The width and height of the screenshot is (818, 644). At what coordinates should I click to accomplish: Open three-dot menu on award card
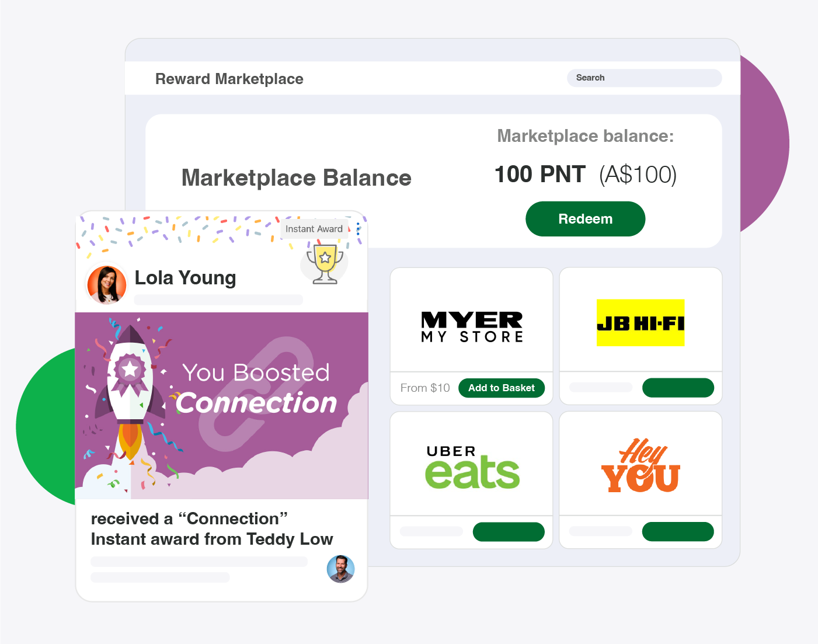click(x=358, y=229)
